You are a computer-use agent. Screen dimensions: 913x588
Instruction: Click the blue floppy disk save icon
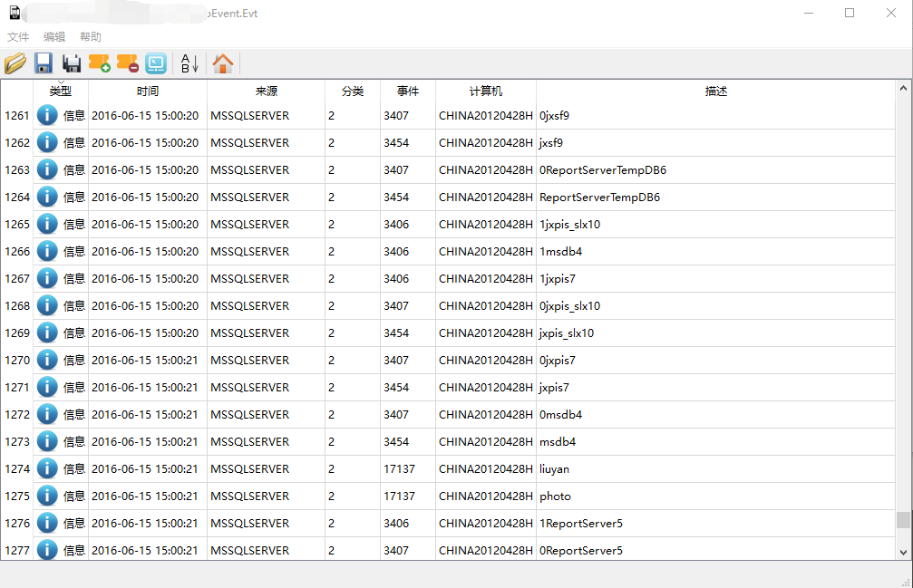(44, 63)
